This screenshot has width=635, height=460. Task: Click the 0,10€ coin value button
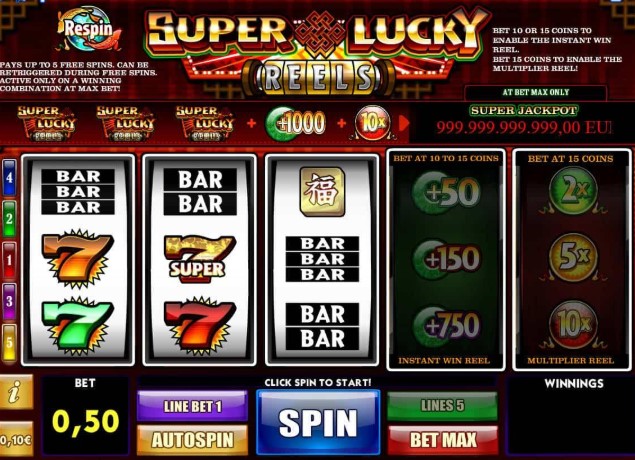pos(15,439)
